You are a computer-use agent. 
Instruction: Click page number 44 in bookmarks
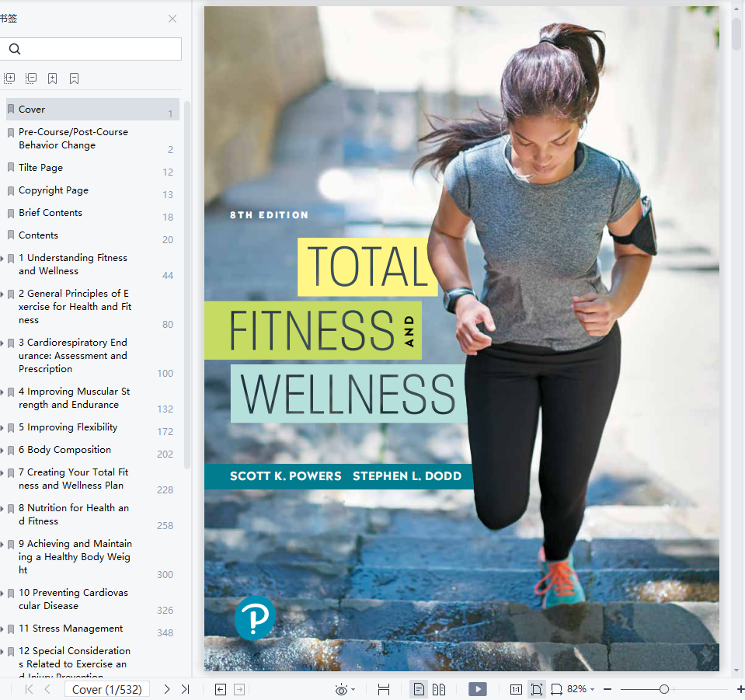(168, 276)
